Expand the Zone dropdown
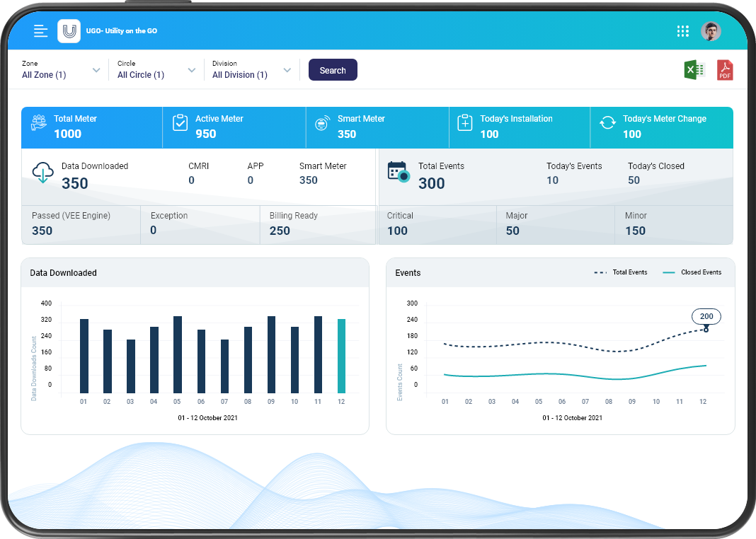Viewport: 756px width, 539px height. click(96, 70)
